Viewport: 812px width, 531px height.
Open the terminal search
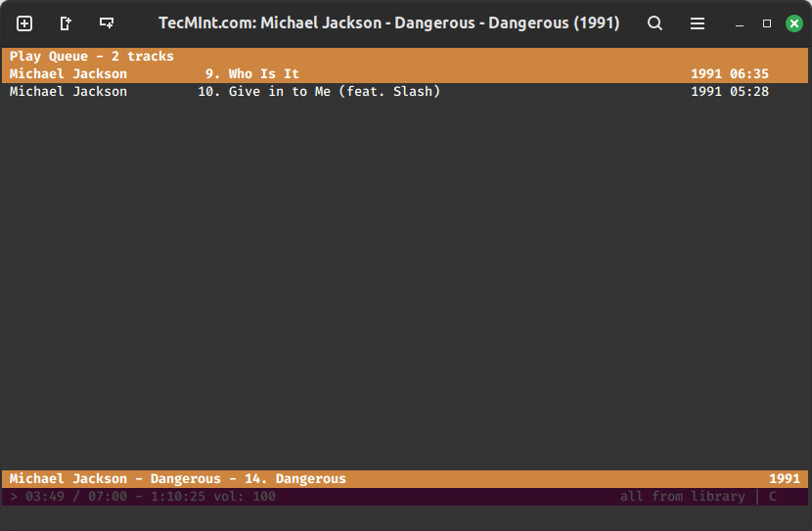click(x=654, y=23)
